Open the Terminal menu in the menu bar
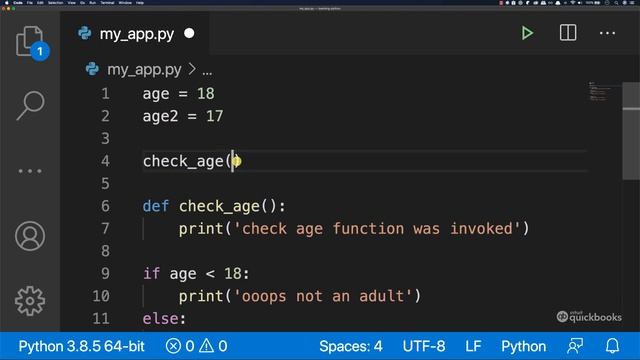 tap(107, 3)
